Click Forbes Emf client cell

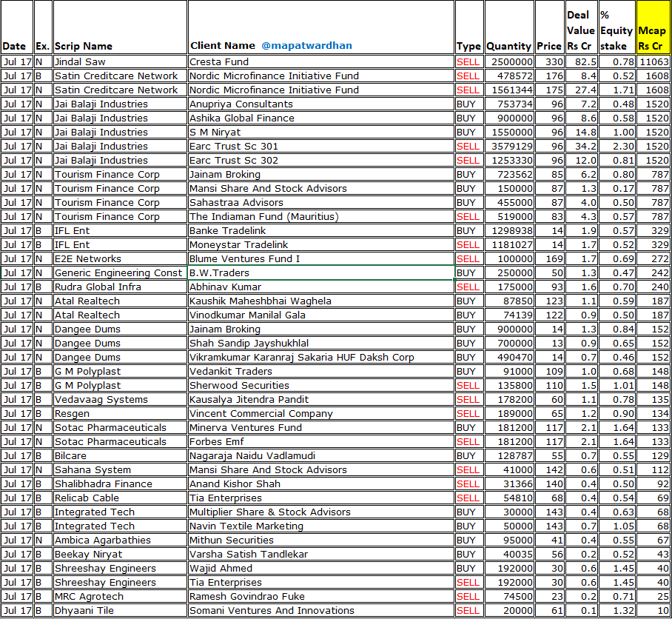pos(321,441)
